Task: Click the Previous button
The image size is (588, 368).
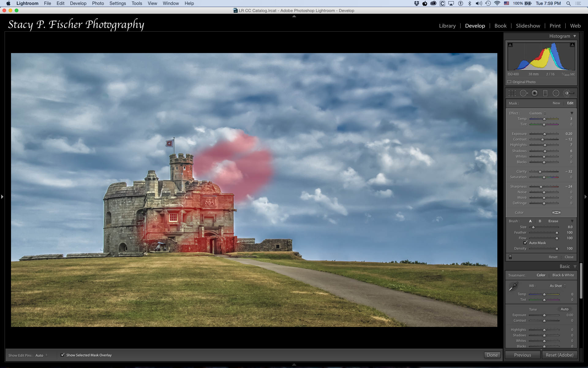Action: 522,355
